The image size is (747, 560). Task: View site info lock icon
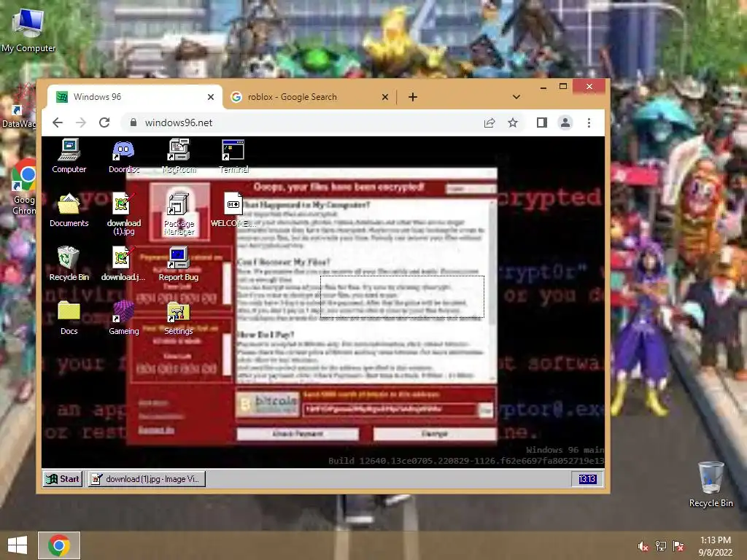(x=133, y=122)
